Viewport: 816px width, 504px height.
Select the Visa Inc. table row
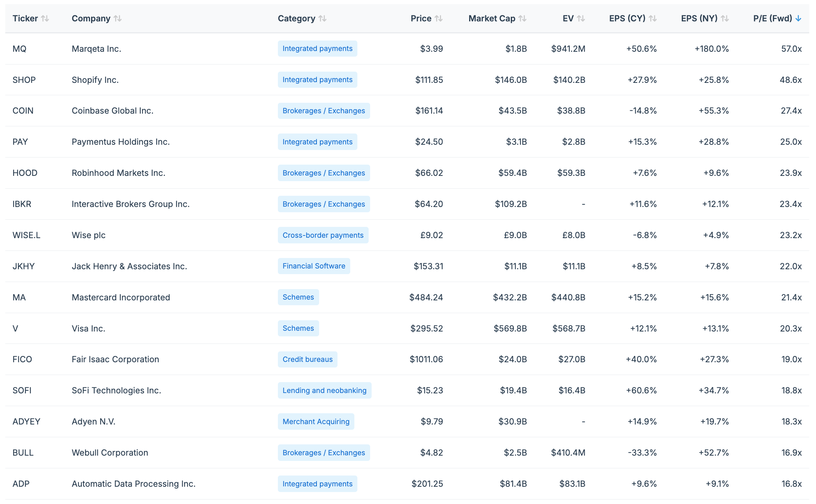pos(88,328)
